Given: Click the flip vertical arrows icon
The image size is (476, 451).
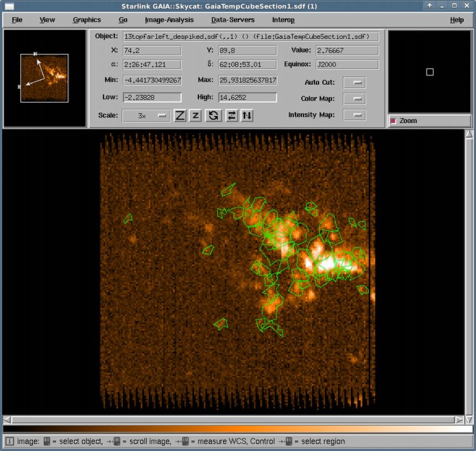Looking at the screenshot, I should [x=247, y=115].
